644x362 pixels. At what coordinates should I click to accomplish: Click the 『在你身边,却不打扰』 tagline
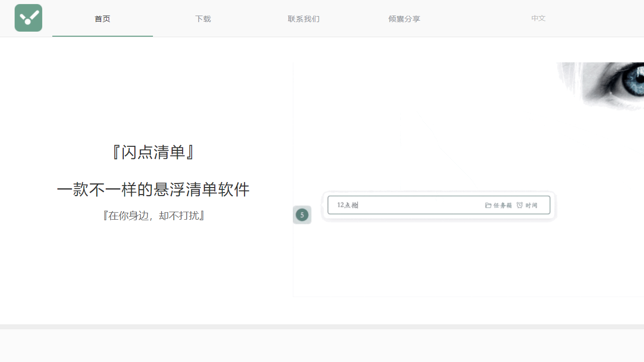(153, 216)
